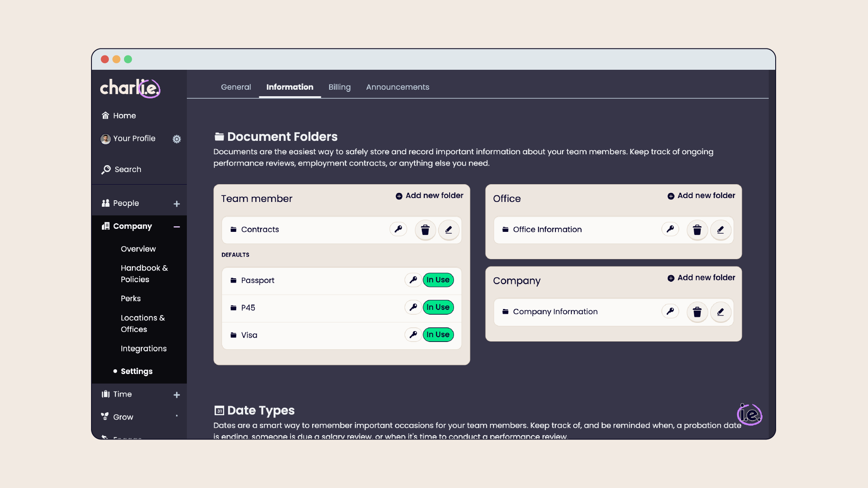Edit the Contracts folder name
The image size is (868, 488).
tap(449, 230)
